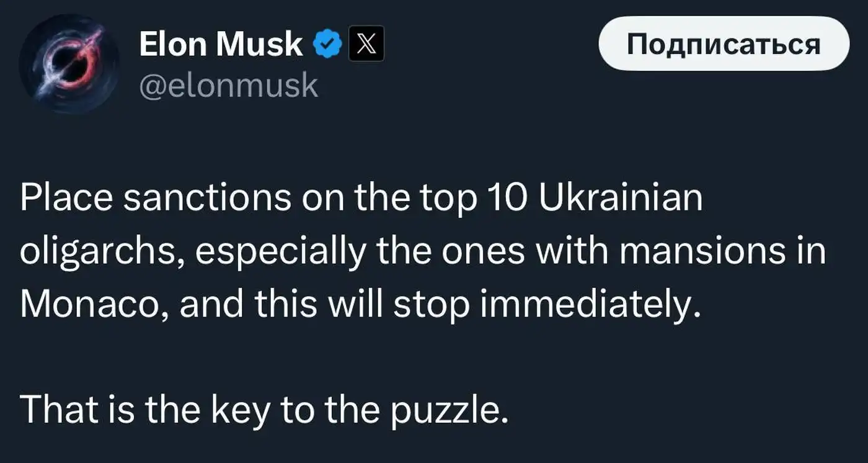Select the verification badge next to the name

(327, 42)
